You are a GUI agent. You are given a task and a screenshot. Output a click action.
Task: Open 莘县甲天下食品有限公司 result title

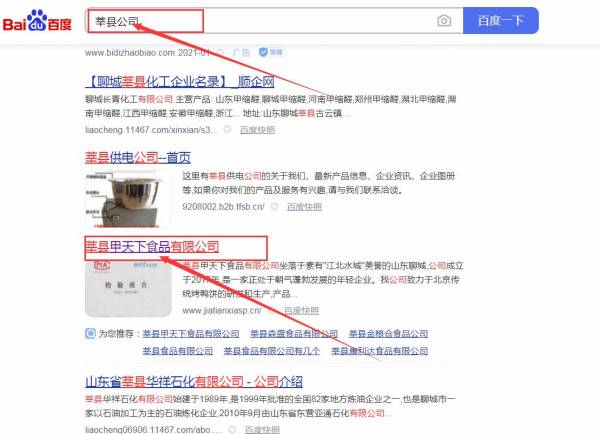(152, 246)
